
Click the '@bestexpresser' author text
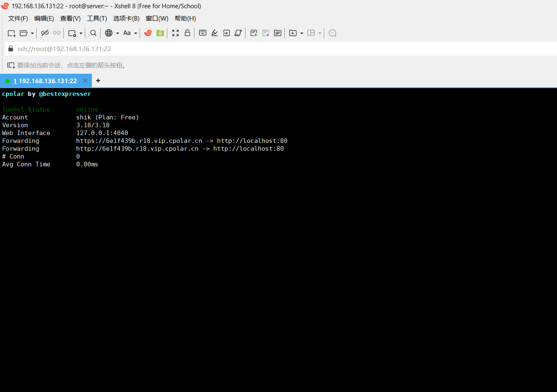pos(65,94)
